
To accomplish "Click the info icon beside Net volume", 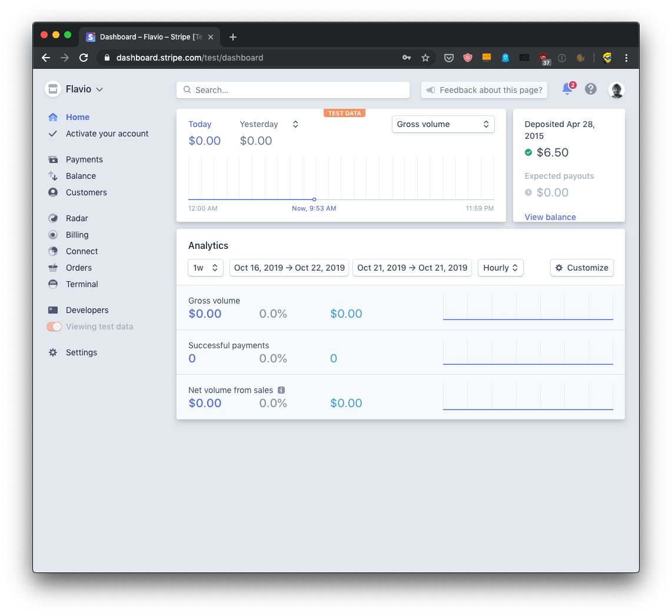I will [281, 390].
